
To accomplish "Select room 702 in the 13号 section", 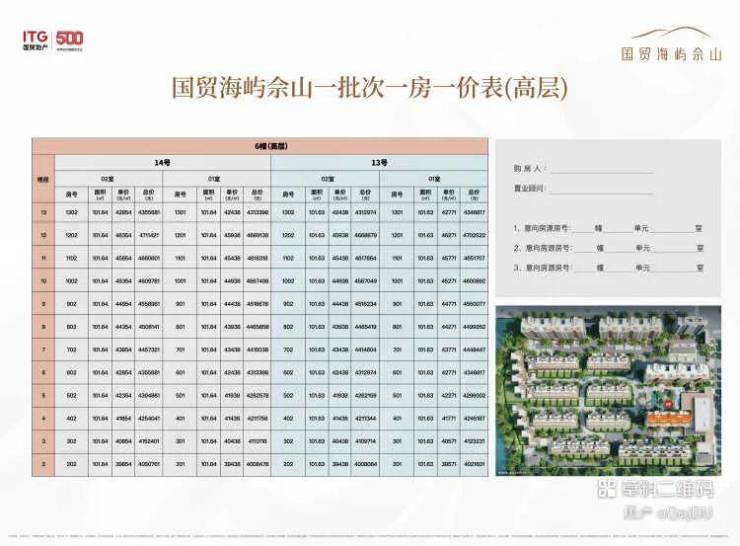I will click(288, 350).
